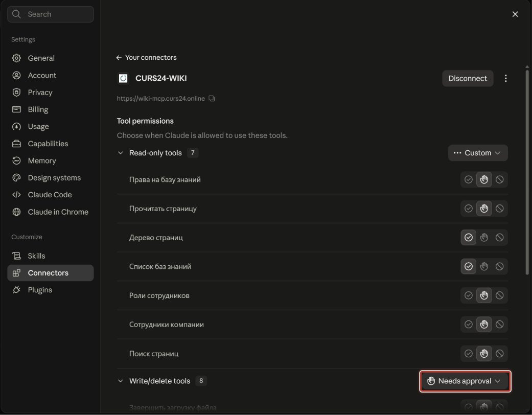This screenshot has height=415, width=532.
Task: Go to the Skills section
Action: (50, 256)
